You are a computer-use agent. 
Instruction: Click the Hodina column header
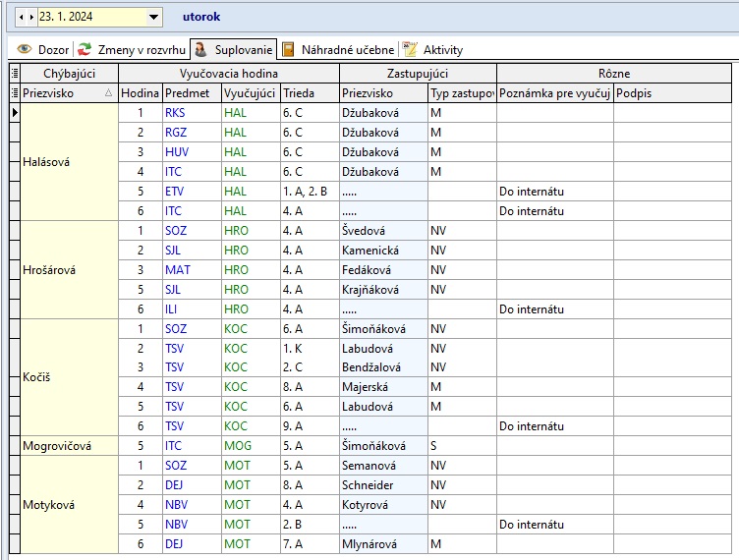[140, 92]
